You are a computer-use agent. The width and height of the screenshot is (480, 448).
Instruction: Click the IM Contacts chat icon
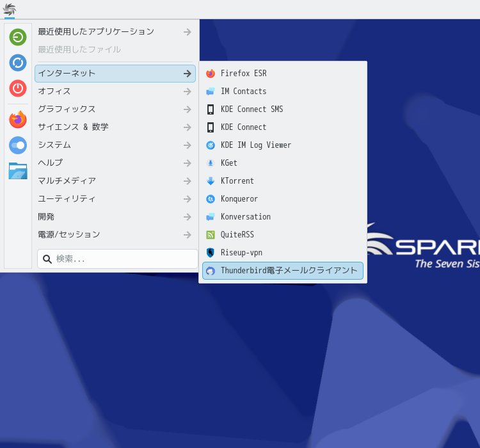[x=211, y=92]
